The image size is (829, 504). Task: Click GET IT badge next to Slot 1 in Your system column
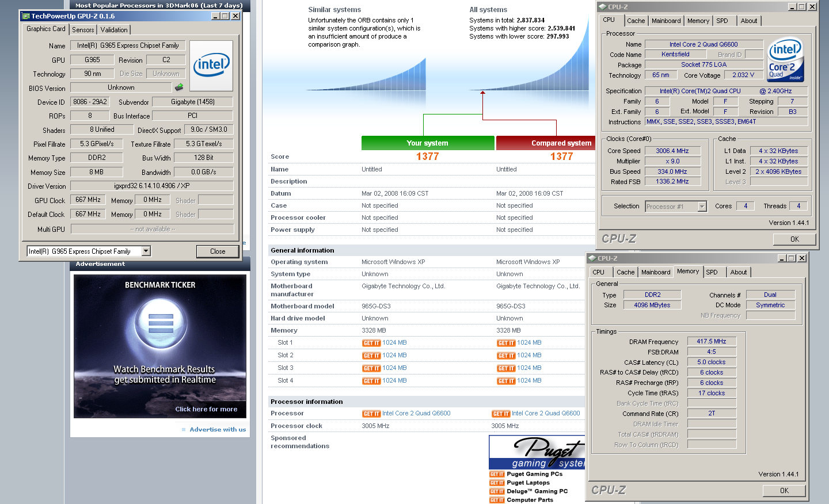point(371,343)
